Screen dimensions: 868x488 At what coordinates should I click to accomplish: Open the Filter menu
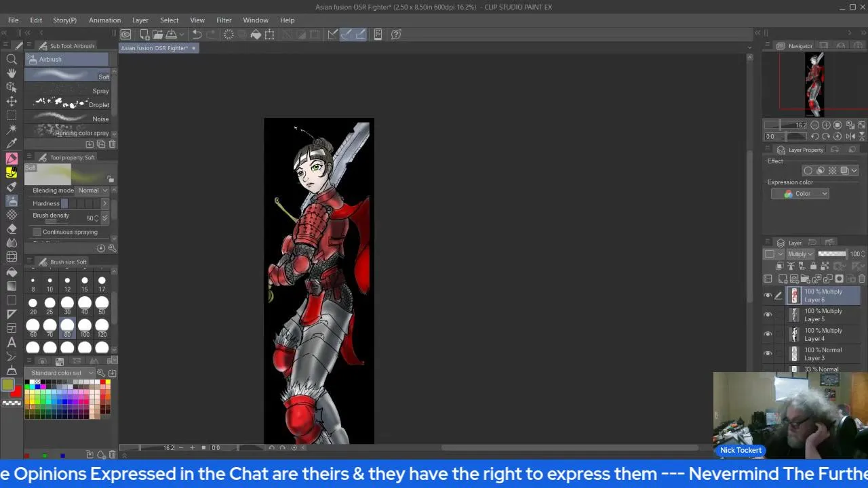[224, 20]
